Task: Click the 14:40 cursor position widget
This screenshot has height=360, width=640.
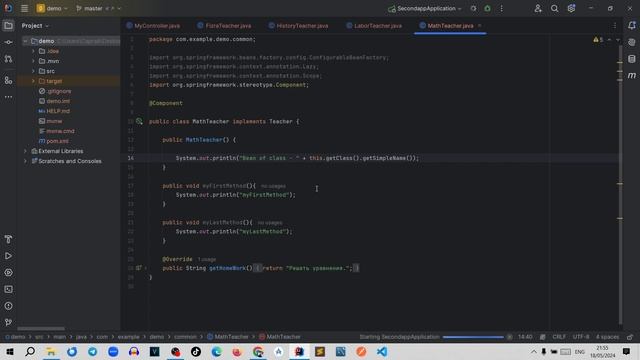Action: tap(525, 337)
